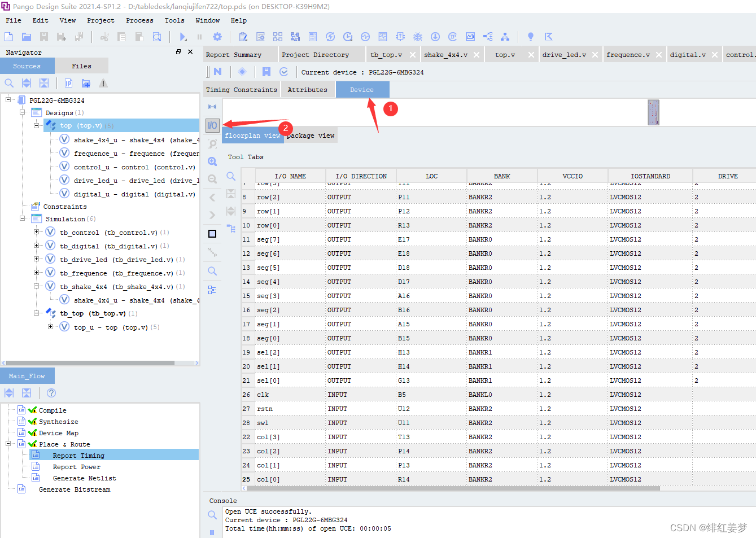Click the Run/Start process icon in the main toolbar
This screenshot has height=538, width=756.
[182, 37]
